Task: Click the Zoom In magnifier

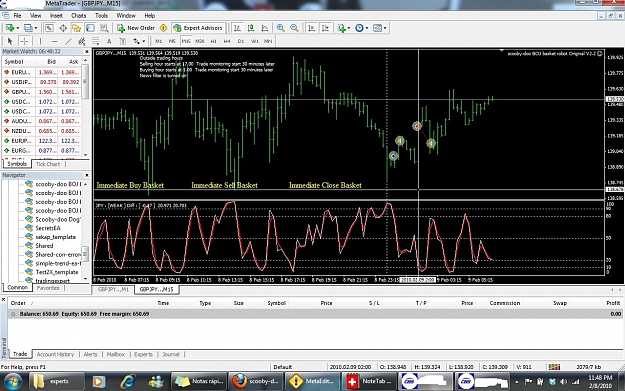Action: (x=281, y=28)
